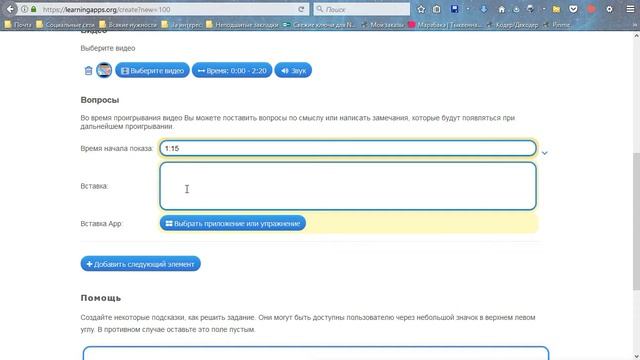Click the 'Выберите видео' button
Viewport: 640px width, 360px height.
pyautogui.click(x=152, y=71)
